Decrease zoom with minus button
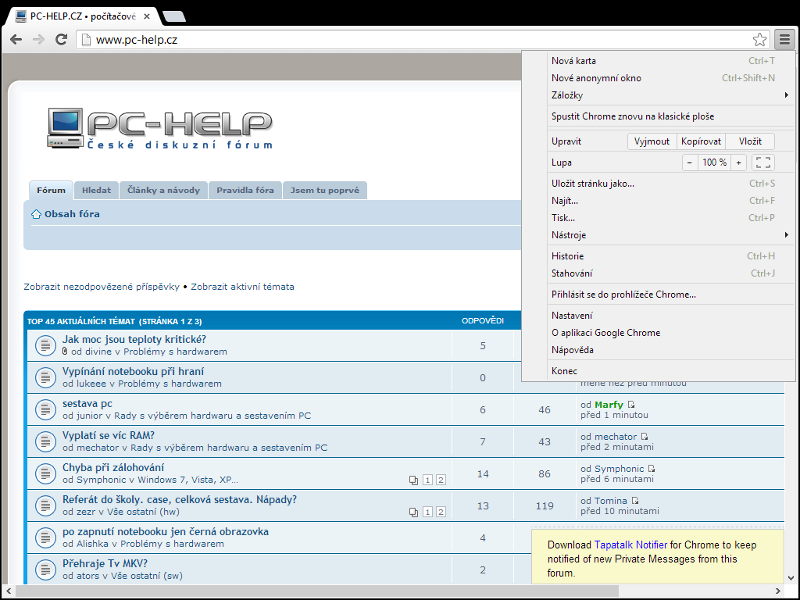The image size is (800, 600). click(x=690, y=163)
